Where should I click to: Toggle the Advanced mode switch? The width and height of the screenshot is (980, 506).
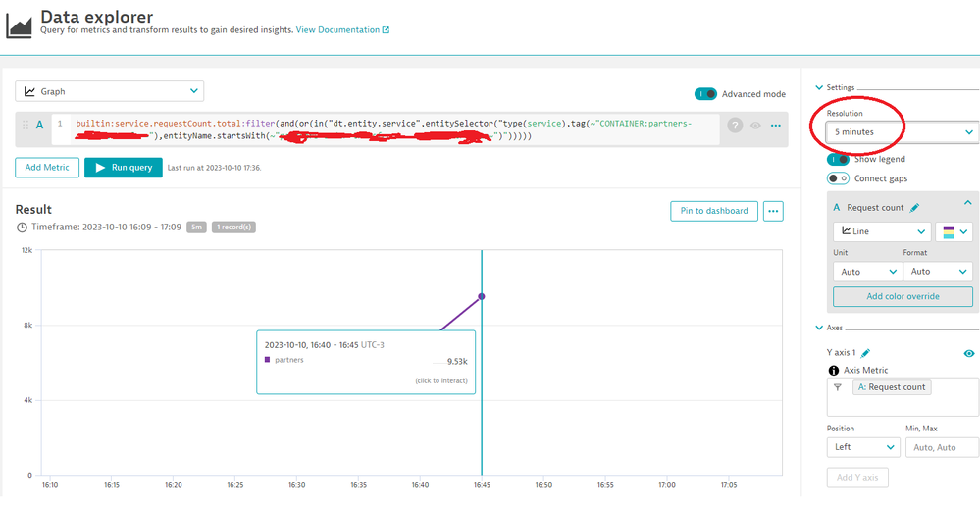(705, 94)
